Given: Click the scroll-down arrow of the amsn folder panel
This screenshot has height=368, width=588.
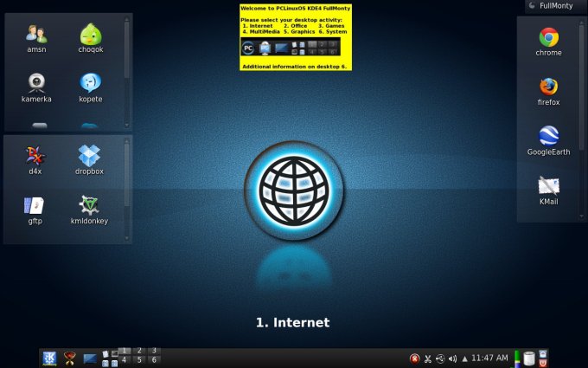Looking at the screenshot, I should (x=126, y=125).
